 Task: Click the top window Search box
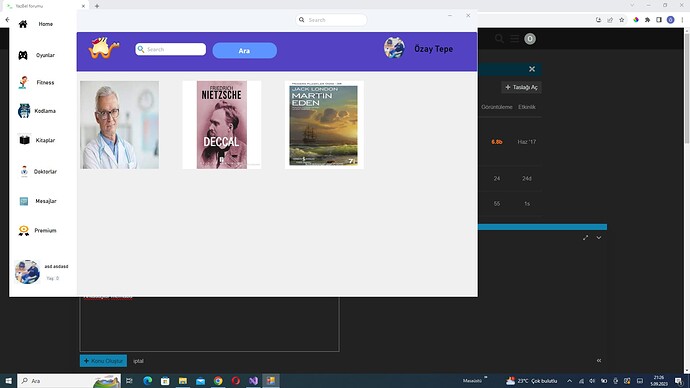coord(331,20)
